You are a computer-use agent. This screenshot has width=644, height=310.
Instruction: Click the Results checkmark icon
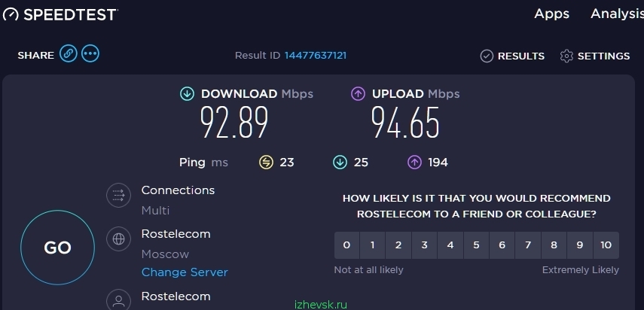[x=487, y=56]
